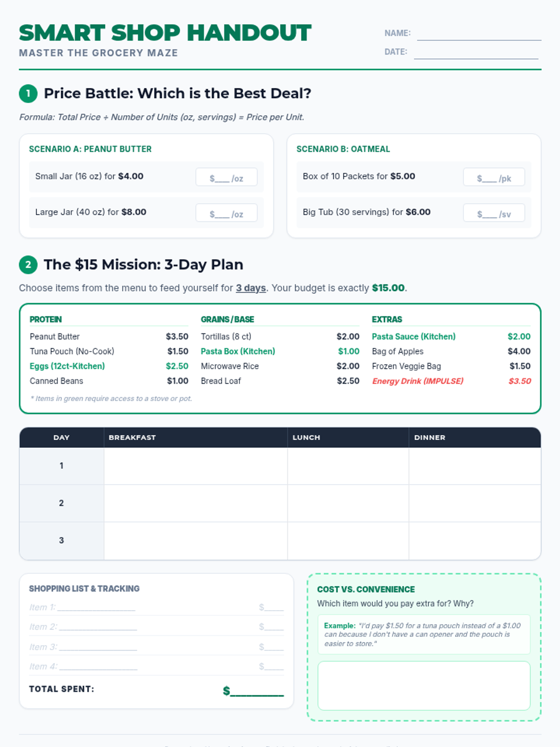560x747 pixels.
Task: Click the Item 4 price blank
Action: 272,667
